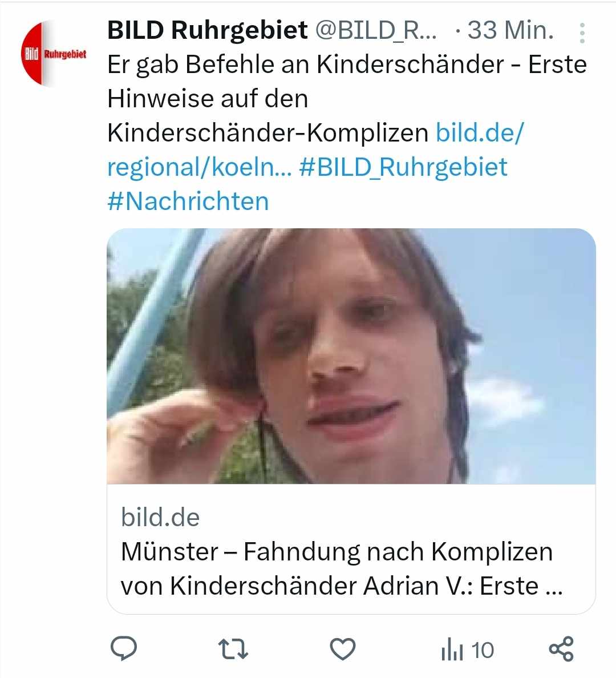Click the reply speech bubble icon
Screen dimensions: 616x678
tap(123, 649)
